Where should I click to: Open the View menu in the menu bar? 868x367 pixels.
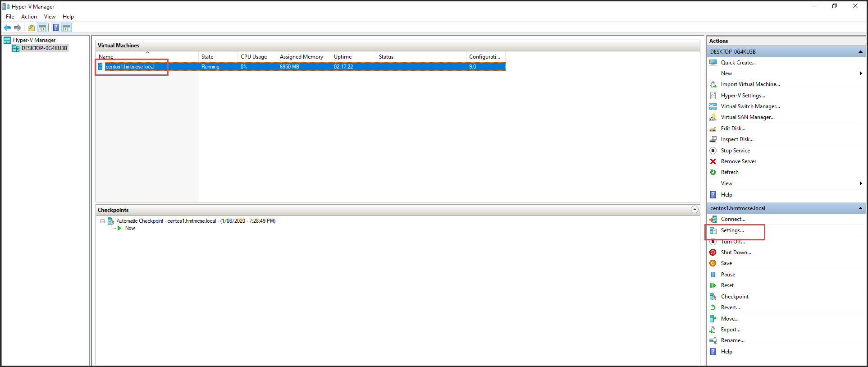50,17
